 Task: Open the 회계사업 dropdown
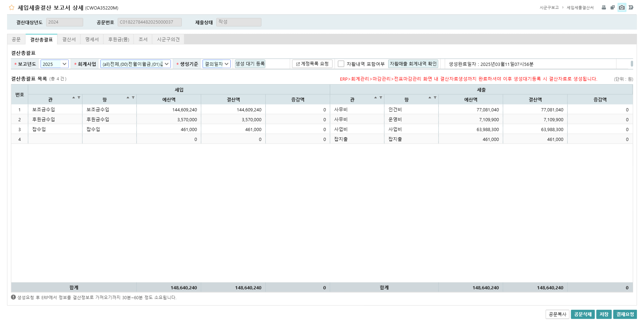click(x=136, y=64)
